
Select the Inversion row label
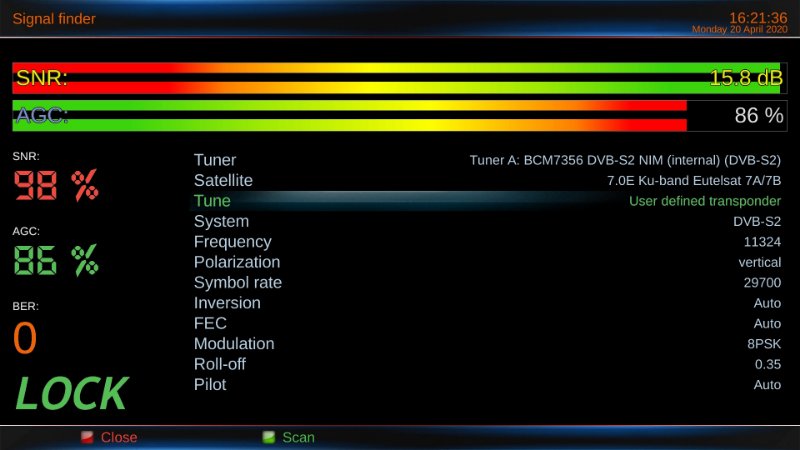pyautogui.click(x=227, y=303)
